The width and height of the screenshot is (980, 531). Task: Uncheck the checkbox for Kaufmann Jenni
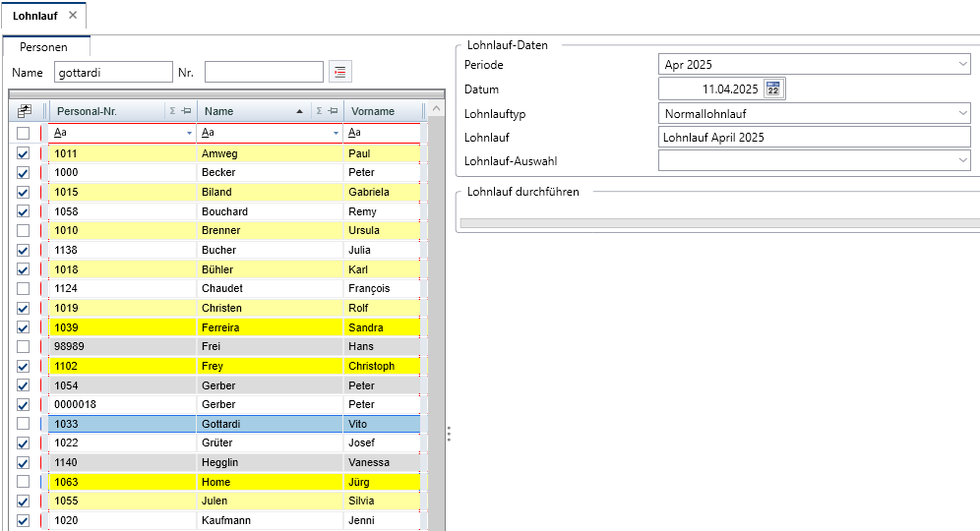click(24, 520)
